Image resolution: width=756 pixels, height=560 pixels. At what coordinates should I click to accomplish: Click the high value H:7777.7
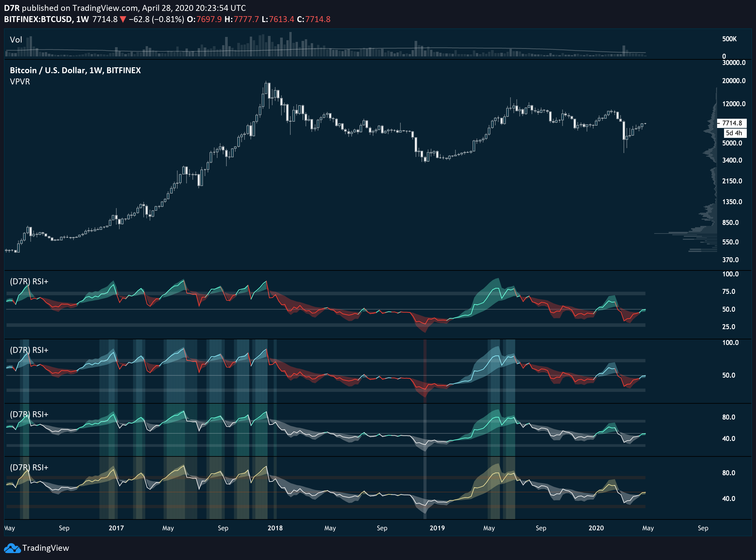242,19
